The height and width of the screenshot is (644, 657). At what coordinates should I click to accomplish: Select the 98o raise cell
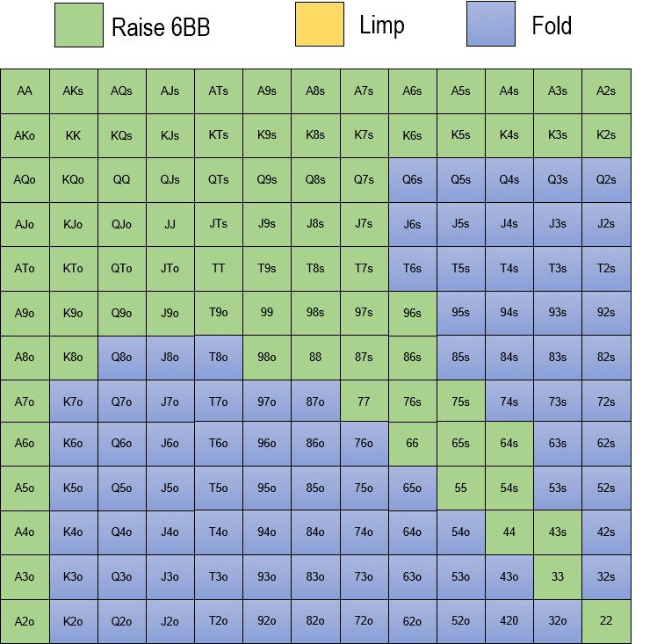267,358
